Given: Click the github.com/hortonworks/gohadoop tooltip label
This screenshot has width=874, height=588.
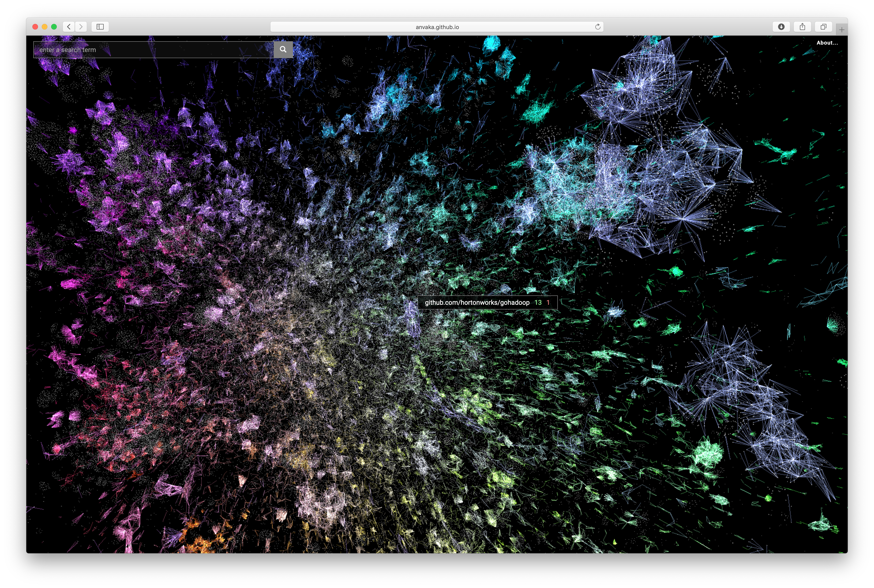Looking at the screenshot, I should 477,303.
